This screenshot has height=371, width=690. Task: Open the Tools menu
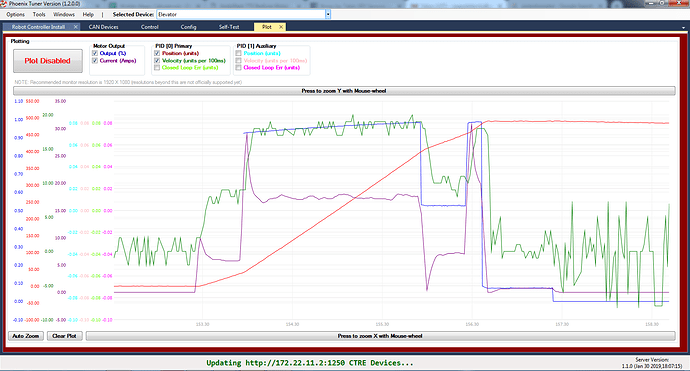point(39,15)
